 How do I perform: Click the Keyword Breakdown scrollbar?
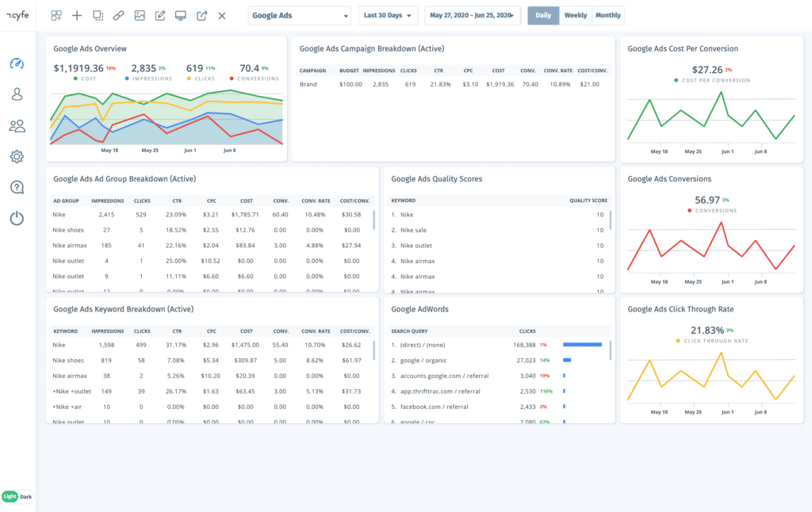pos(373,350)
